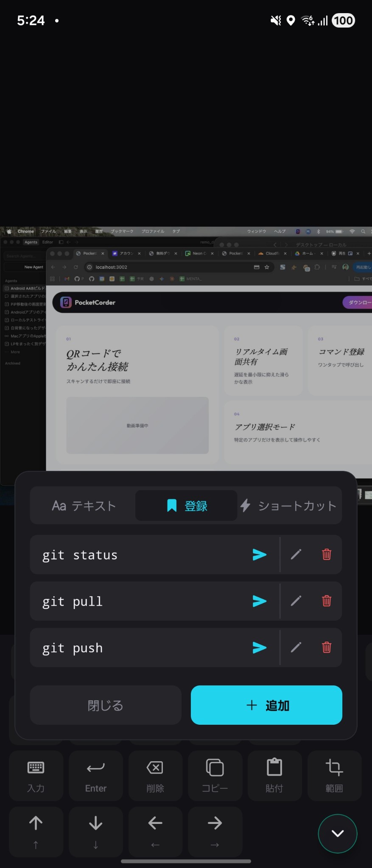
Task: Delete the git pull command
Action: [327, 601]
